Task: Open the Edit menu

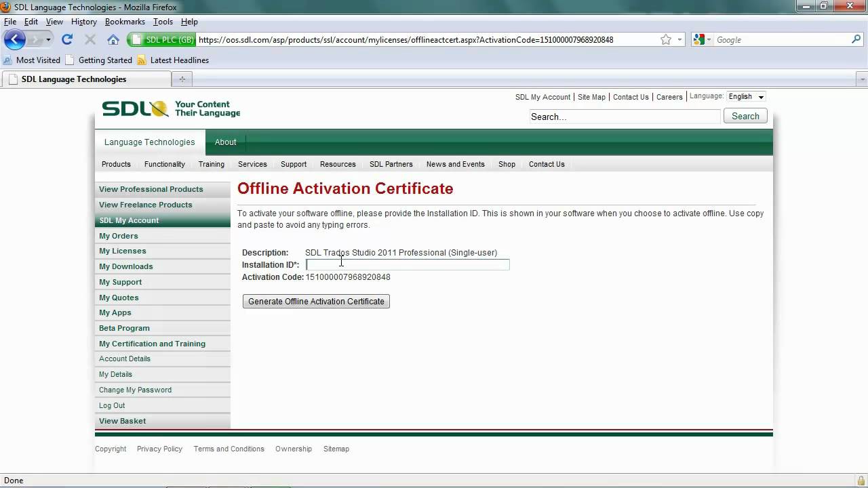Action: tap(31, 22)
